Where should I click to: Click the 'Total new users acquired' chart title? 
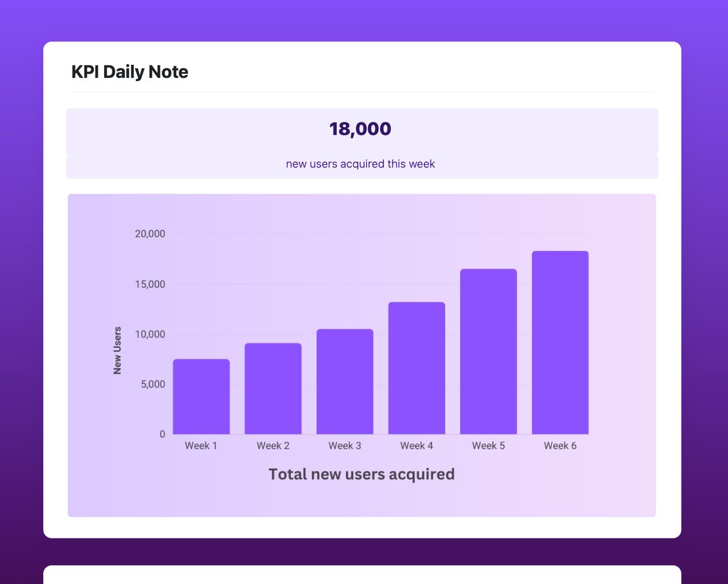[x=362, y=473]
